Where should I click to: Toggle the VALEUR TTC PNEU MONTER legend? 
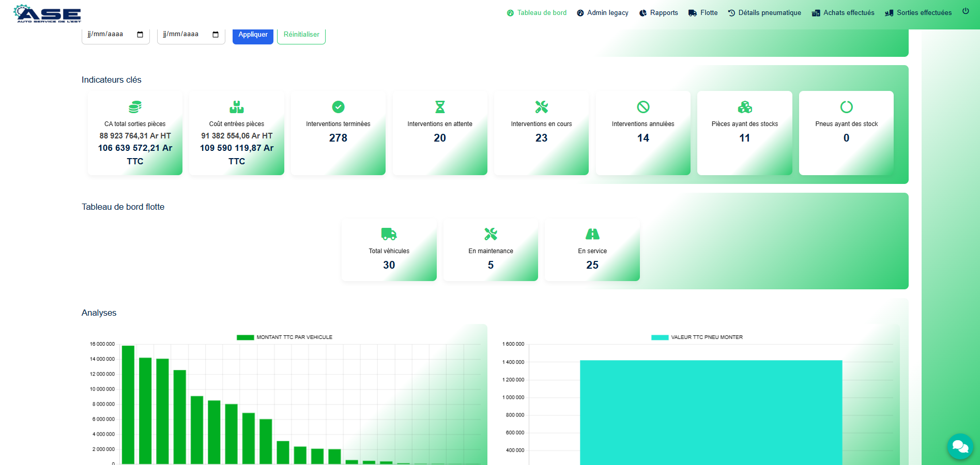[x=697, y=337]
